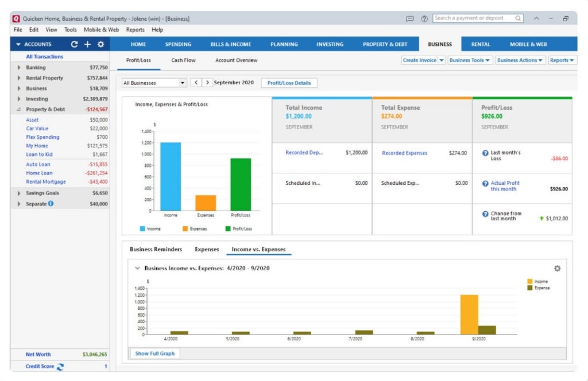Open the Cash Flow sub-tab
Viewport: 588px width, 381px height.
(183, 60)
